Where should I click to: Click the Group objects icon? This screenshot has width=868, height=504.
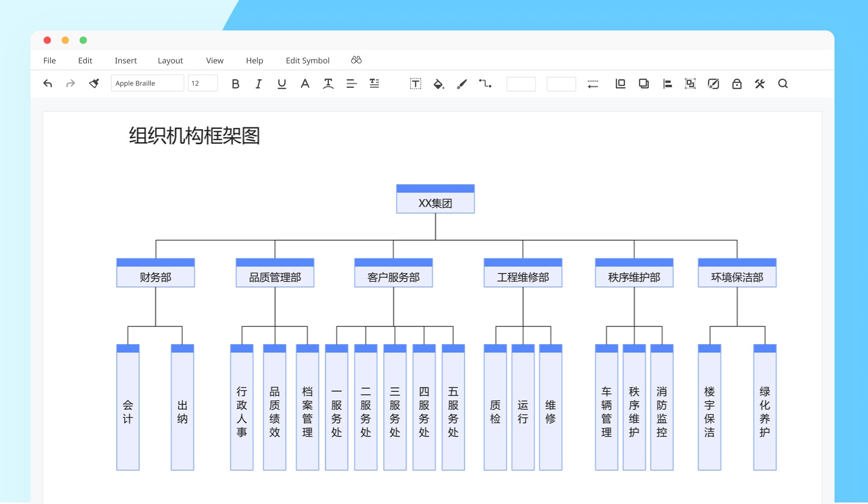coord(690,84)
